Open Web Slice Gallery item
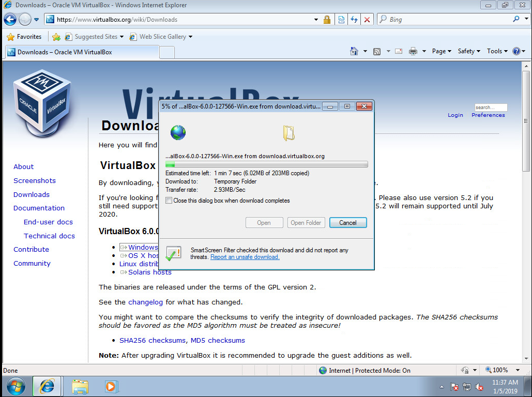Screen dimensions: 532x397 coord(161,37)
